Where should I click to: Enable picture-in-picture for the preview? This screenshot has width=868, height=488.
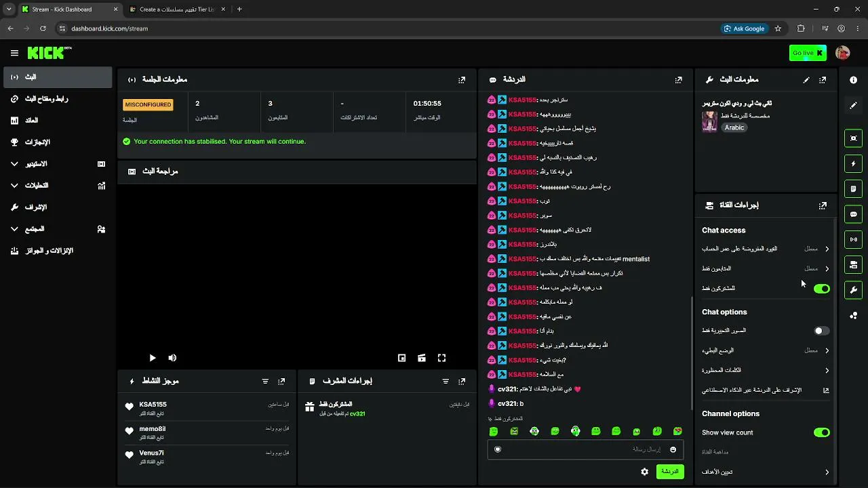pyautogui.click(x=401, y=358)
